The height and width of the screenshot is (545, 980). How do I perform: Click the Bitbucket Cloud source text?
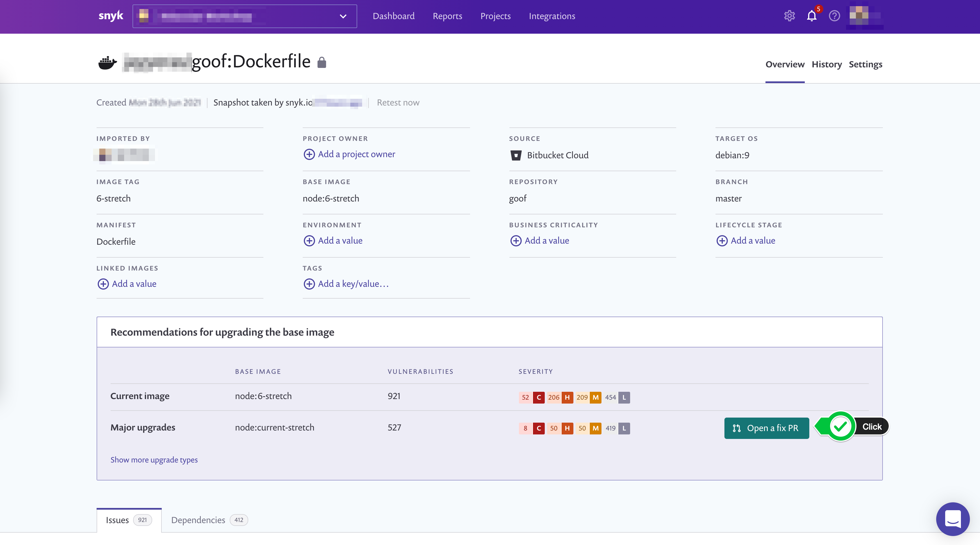click(x=558, y=155)
